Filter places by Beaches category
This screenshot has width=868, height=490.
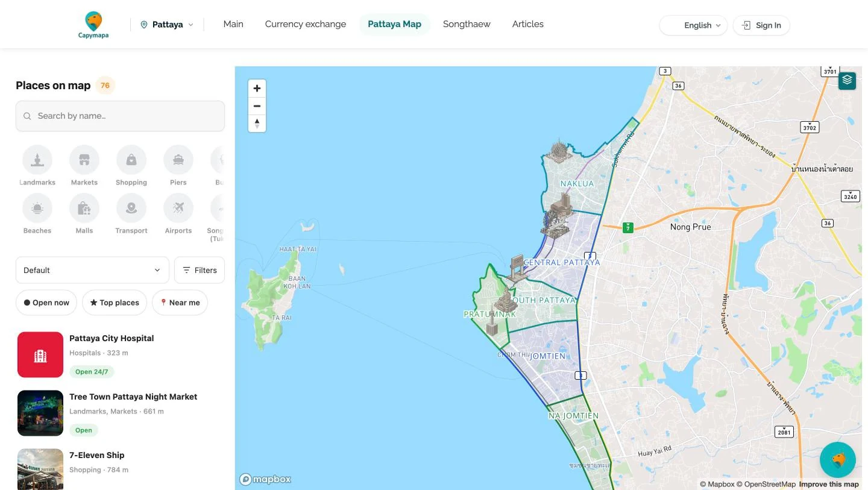(37, 214)
